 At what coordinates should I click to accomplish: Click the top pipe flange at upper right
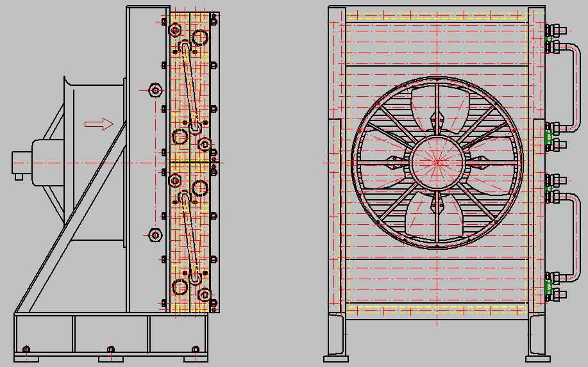[x=555, y=30]
